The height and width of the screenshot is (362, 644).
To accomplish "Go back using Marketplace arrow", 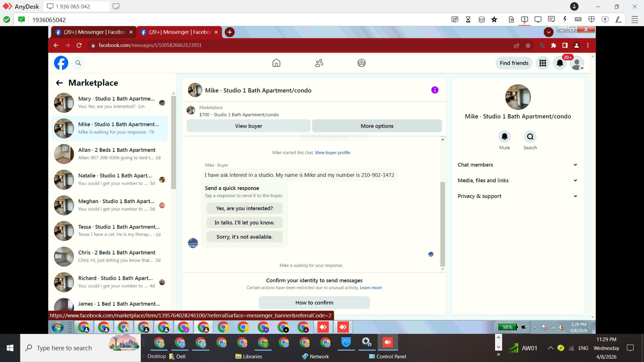I will 59,83.
